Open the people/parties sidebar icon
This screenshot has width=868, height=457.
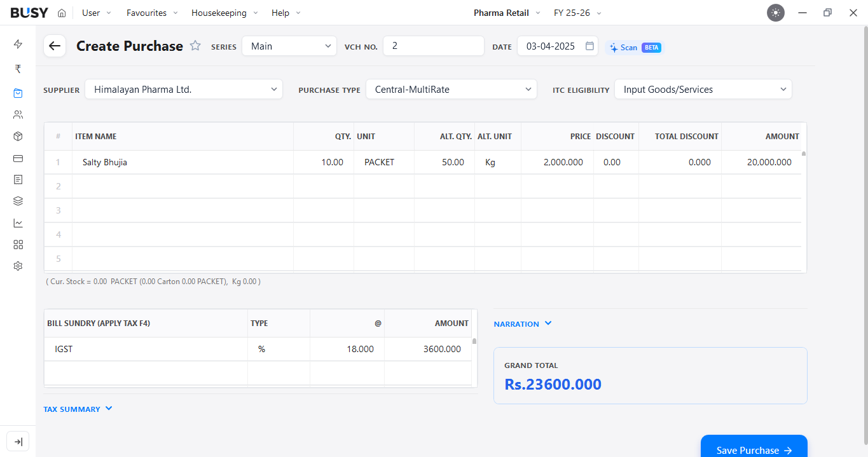pos(18,114)
